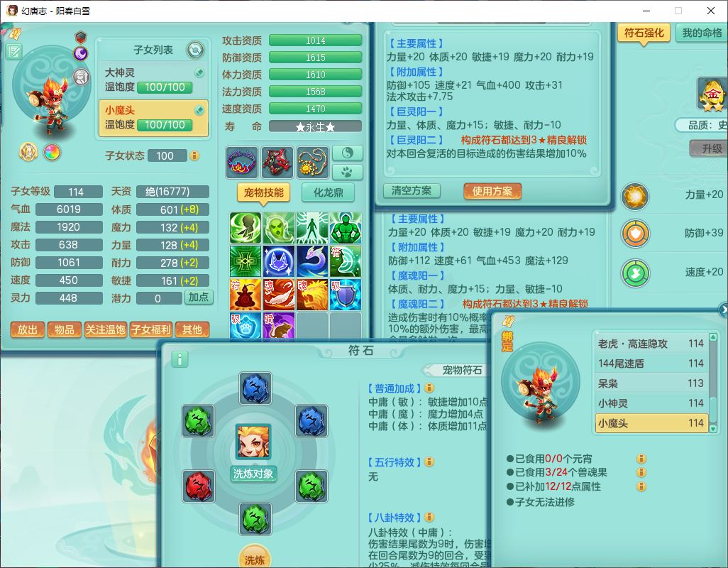Select the green ghost face skill
728x568 pixels.
(x=279, y=228)
